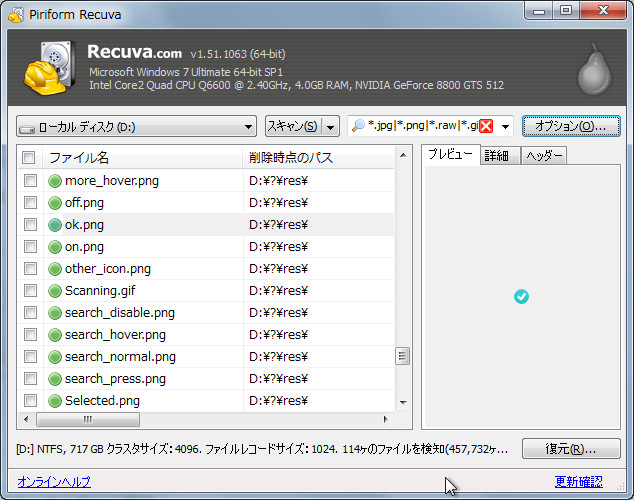Check the box for more_hover.png
The width and height of the screenshot is (634, 500).
[30, 180]
